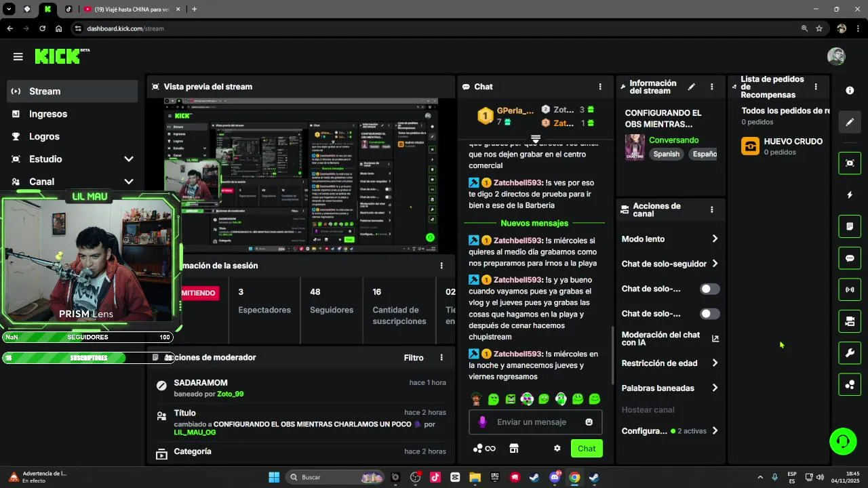Toggle Chat de solo-... switch above Moderación del chat

[709, 314]
